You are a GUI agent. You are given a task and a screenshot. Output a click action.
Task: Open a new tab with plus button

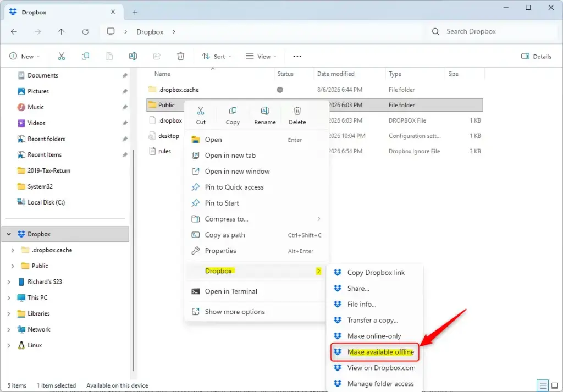135,12
